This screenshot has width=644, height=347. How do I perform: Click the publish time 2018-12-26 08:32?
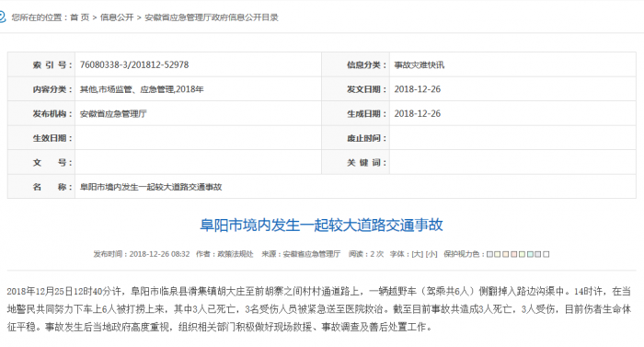coord(159,254)
